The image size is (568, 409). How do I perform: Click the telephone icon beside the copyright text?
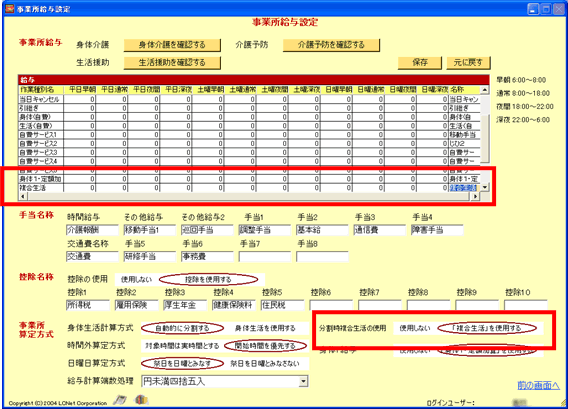click(120, 400)
